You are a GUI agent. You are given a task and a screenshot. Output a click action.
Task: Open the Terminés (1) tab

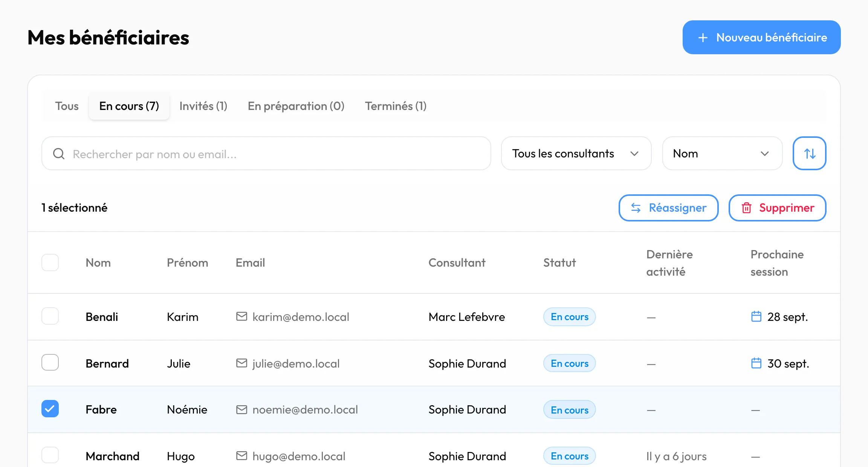(396, 106)
